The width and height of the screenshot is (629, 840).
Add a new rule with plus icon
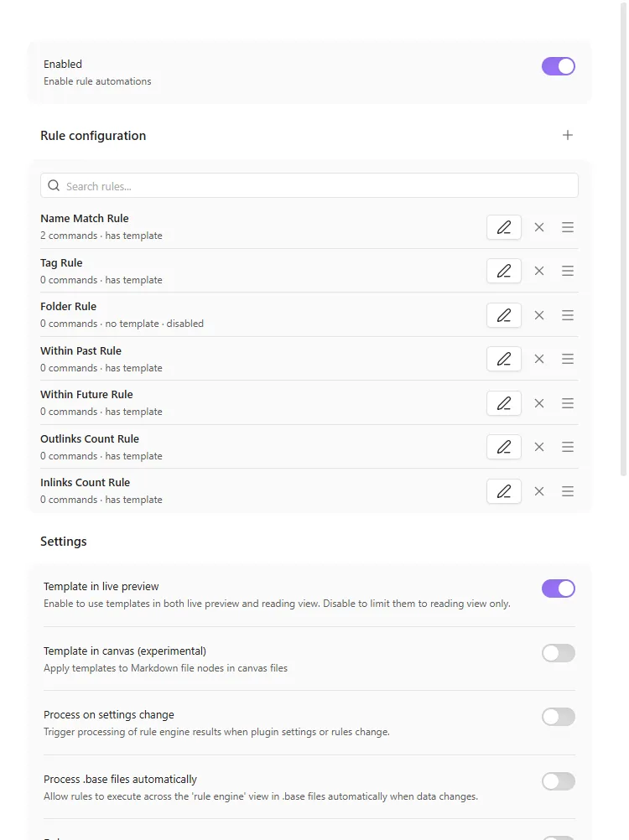click(568, 135)
